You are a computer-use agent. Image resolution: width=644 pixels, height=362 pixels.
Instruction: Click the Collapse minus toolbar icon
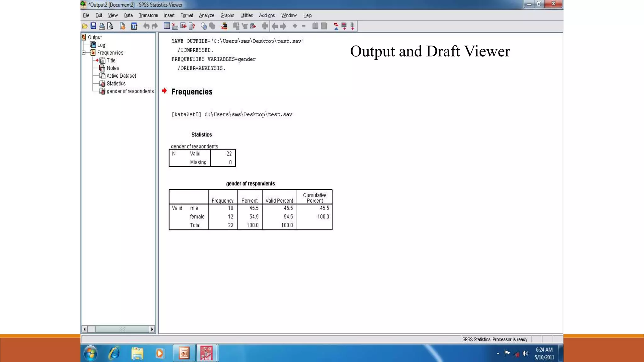click(304, 26)
